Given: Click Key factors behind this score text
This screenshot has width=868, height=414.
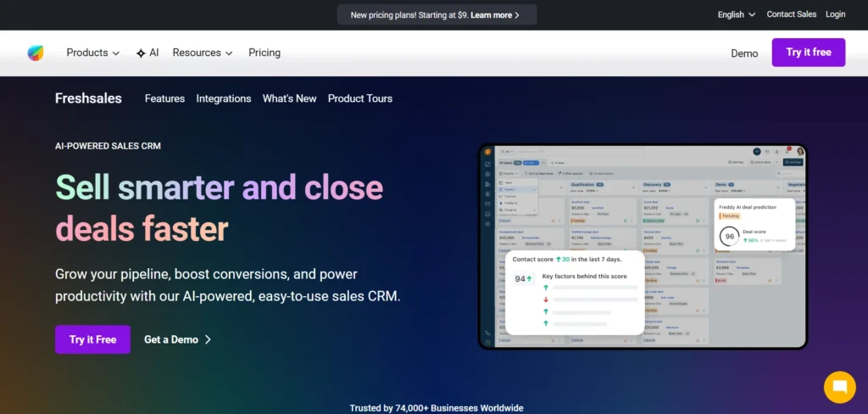Looking at the screenshot, I should click(x=585, y=276).
